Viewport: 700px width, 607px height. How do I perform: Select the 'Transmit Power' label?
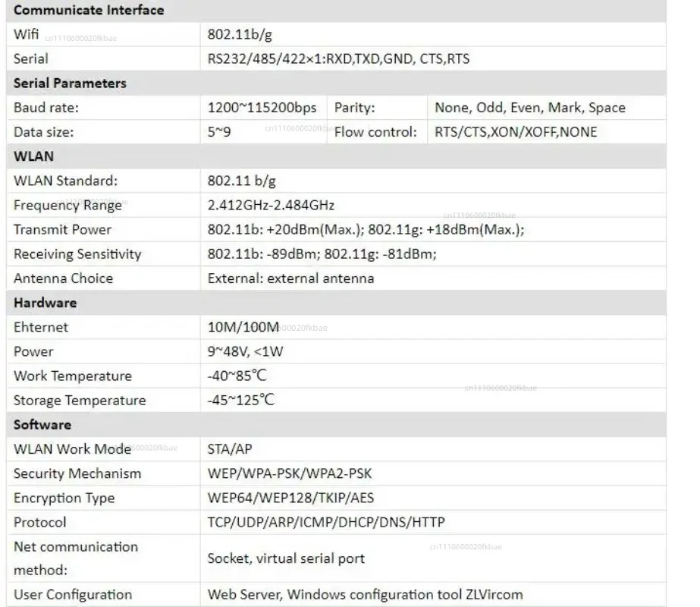tap(62, 230)
